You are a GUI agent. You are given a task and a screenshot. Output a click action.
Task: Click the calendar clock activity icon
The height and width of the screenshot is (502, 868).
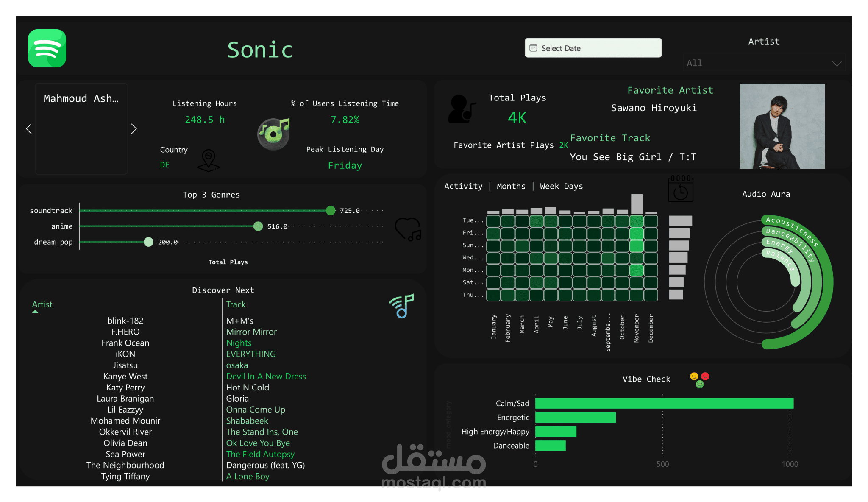coord(680,189)
